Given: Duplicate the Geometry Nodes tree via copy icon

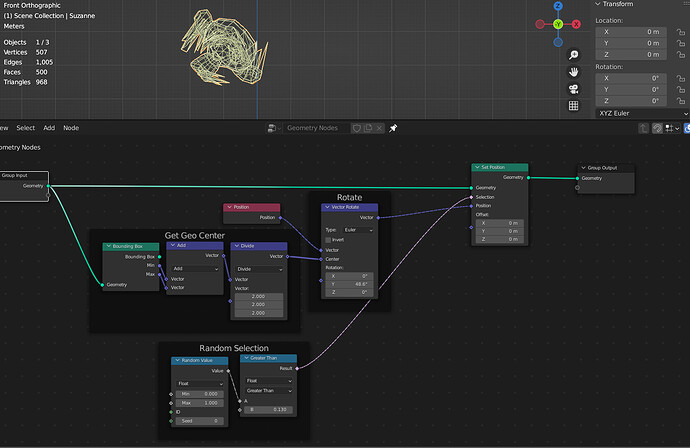Looking at the screenshot, I should (x=368, y=128).
